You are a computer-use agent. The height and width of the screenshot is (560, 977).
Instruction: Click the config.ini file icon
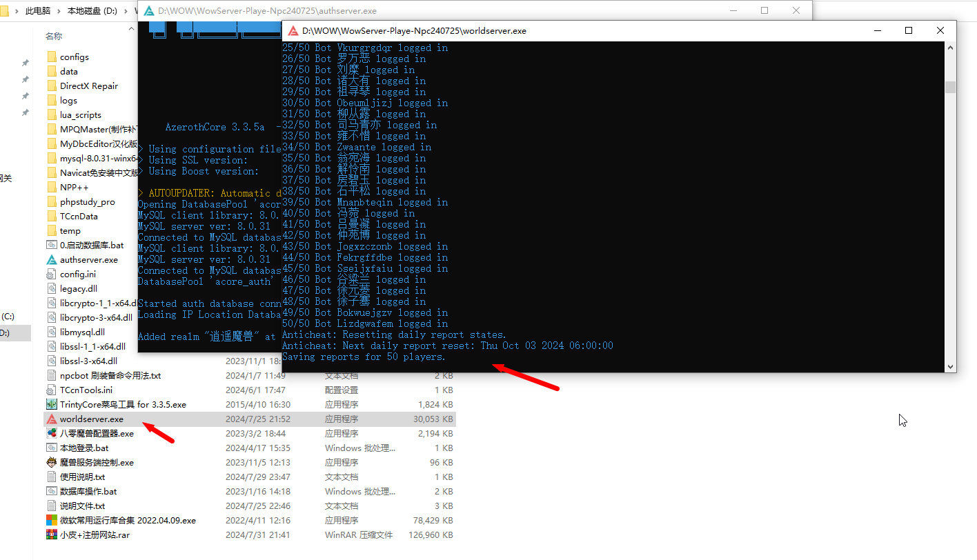pos(52,274)
